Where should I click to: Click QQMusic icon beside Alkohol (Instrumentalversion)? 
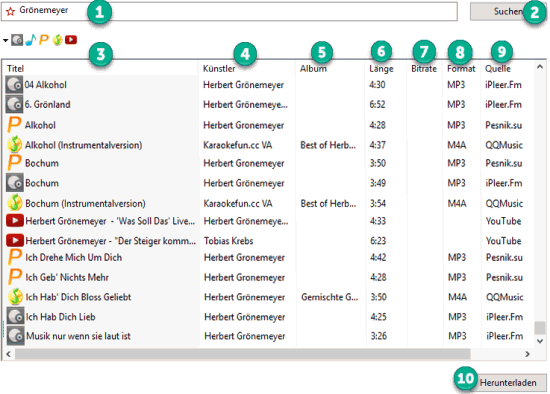click(x=15, y=145)
